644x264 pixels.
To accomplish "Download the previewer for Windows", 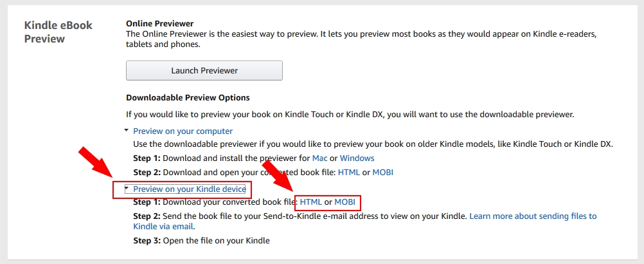I will pyautogui.click(x=357, y=158).
